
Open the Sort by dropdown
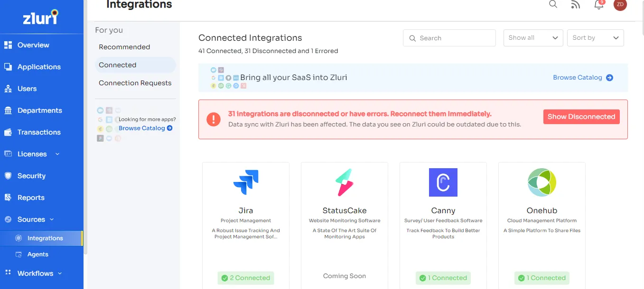point(596,38)
